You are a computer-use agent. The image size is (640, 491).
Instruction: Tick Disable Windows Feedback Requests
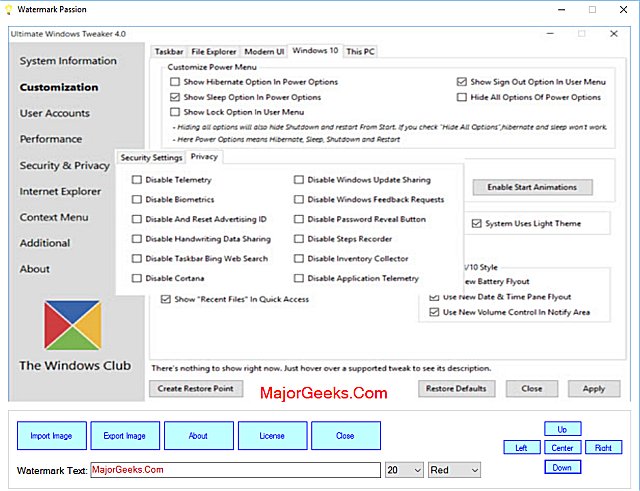tap(299, 199)
